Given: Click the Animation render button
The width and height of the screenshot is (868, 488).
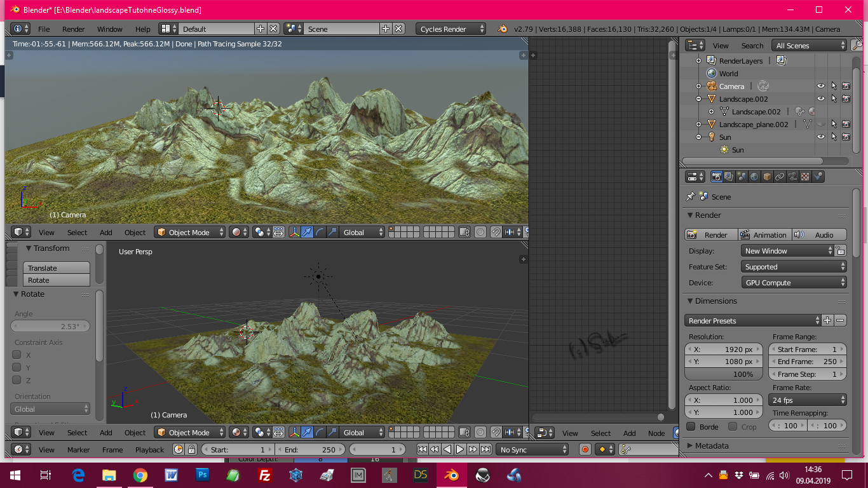Looking at the screenshot, I should (x=764, y=234).
